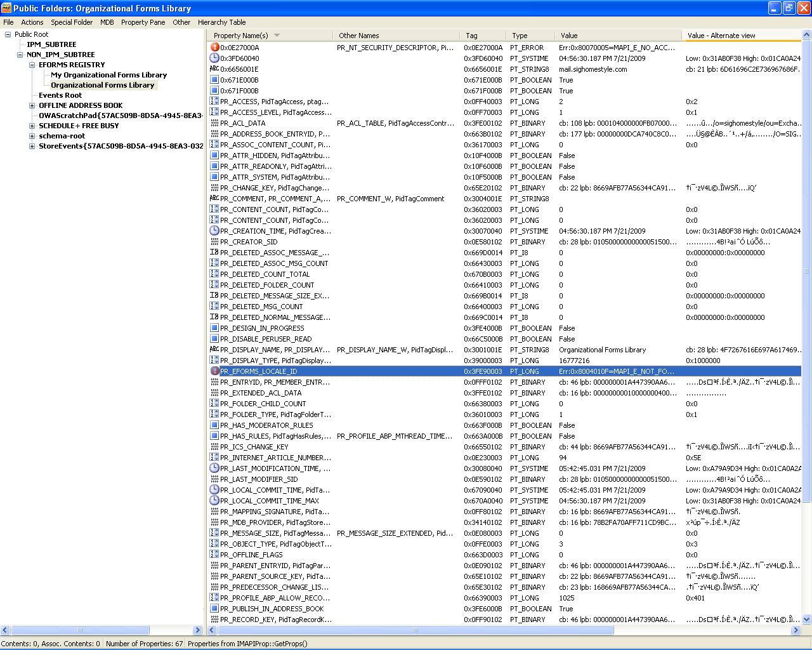Sort by the Other Names column header
The height and width of the screenshot is (650, 812).
(396, 36)
